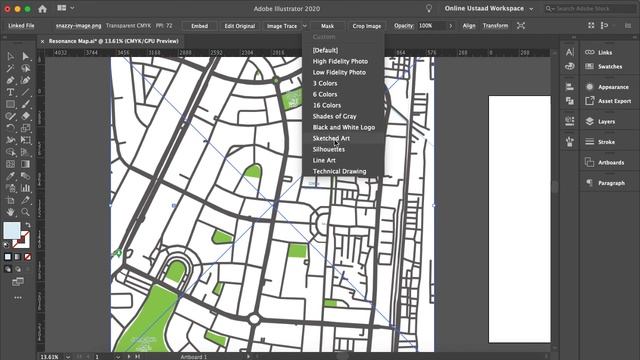
Task: Click the Embed button
Action: point(200,26)
